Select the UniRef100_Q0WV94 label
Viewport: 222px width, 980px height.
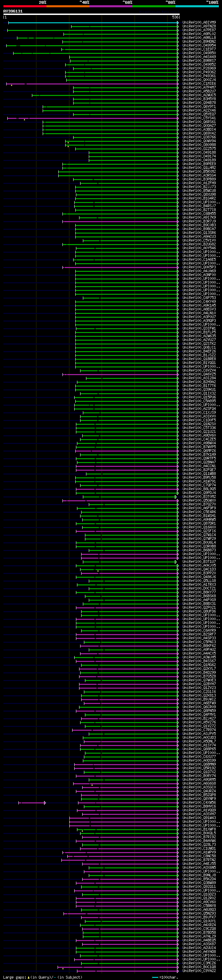coord(199,141)
